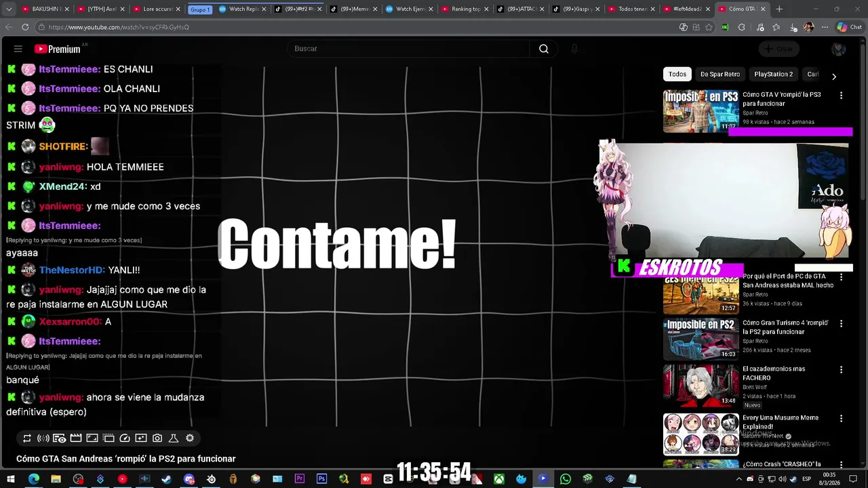Screen dimensions: 868x488
Task: Click TheNestorHD YANLI!! chat message
Action: pos(73,270)
